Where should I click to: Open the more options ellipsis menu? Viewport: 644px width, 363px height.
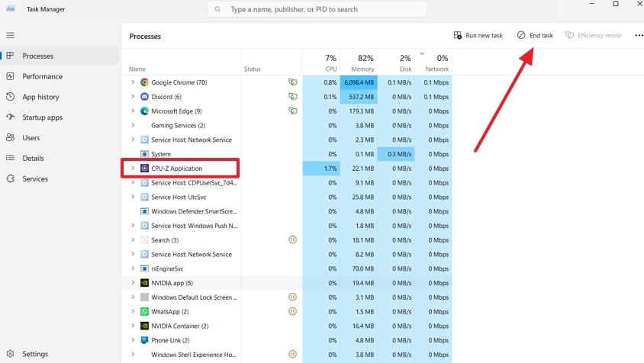[x=639, y=35]
